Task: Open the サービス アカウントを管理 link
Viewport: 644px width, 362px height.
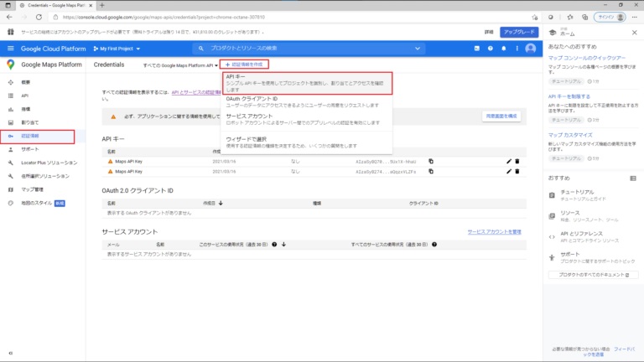Action: coord(494,232)
